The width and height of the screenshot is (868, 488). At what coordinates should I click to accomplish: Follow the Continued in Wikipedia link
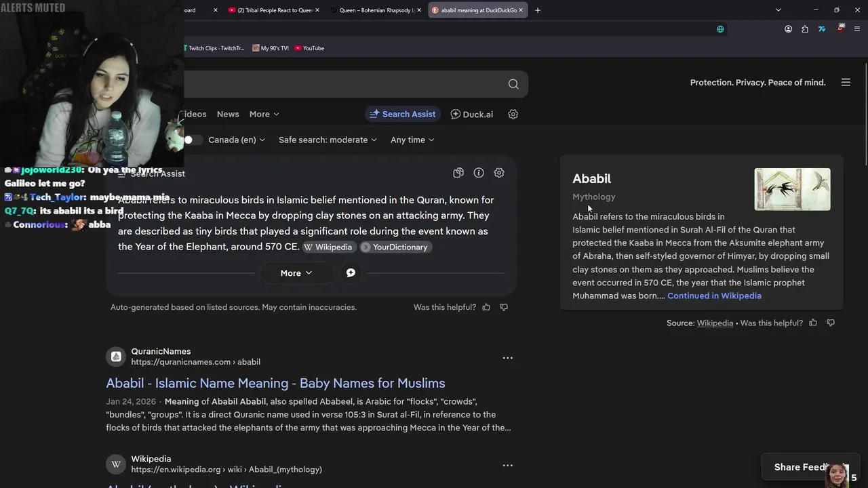coord(714,296)
